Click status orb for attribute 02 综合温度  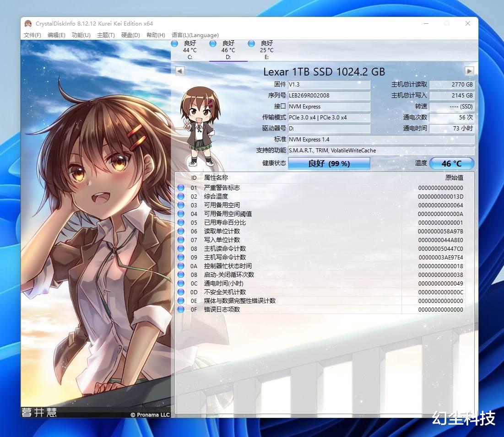pyautogui.click(x=181, y=196)
